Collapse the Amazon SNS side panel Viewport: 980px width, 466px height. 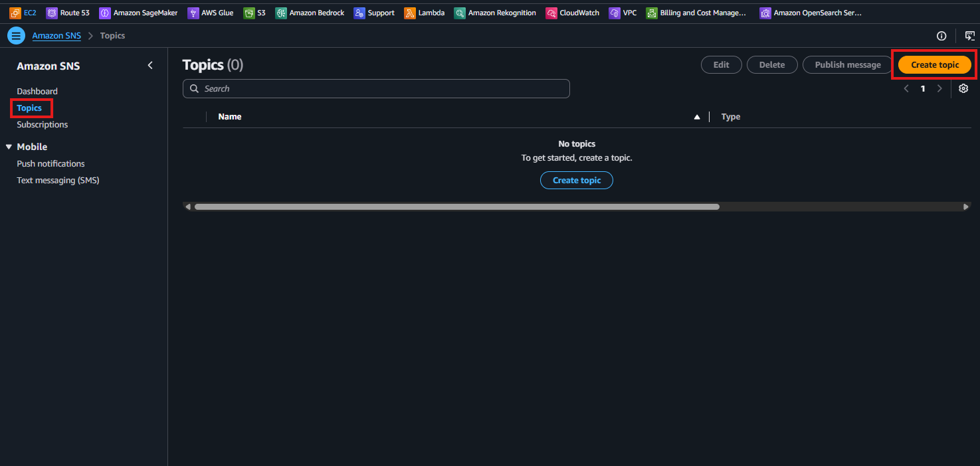point(150,65)
